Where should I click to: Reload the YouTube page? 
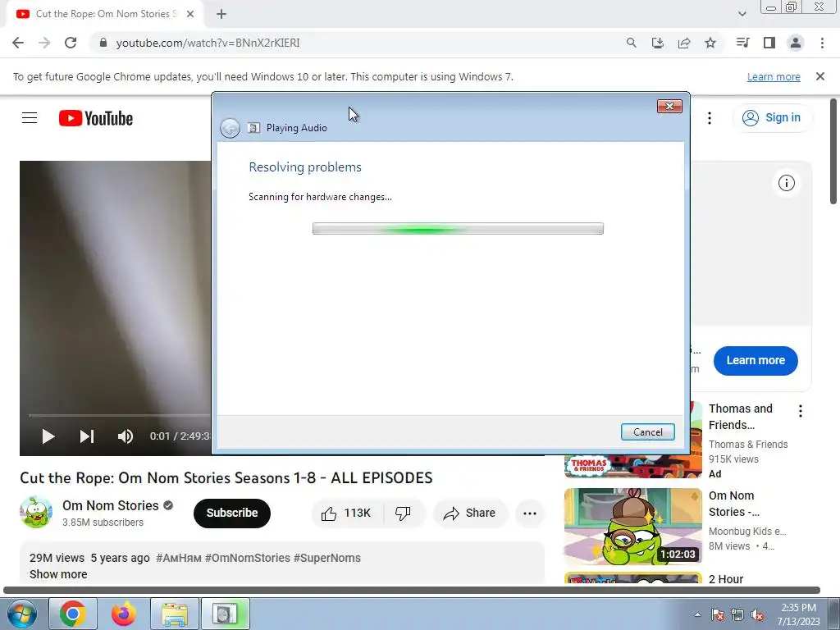71,43
